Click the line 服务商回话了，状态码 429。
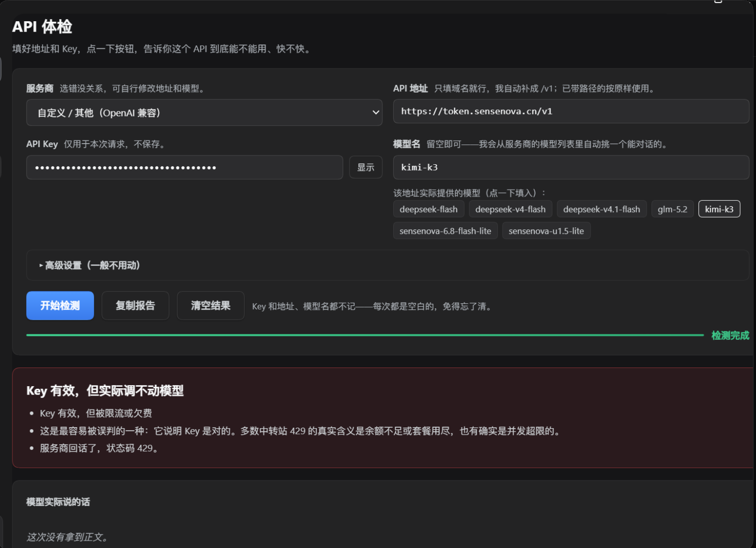This screenshot has height=548, width=756. pos(99,448)
